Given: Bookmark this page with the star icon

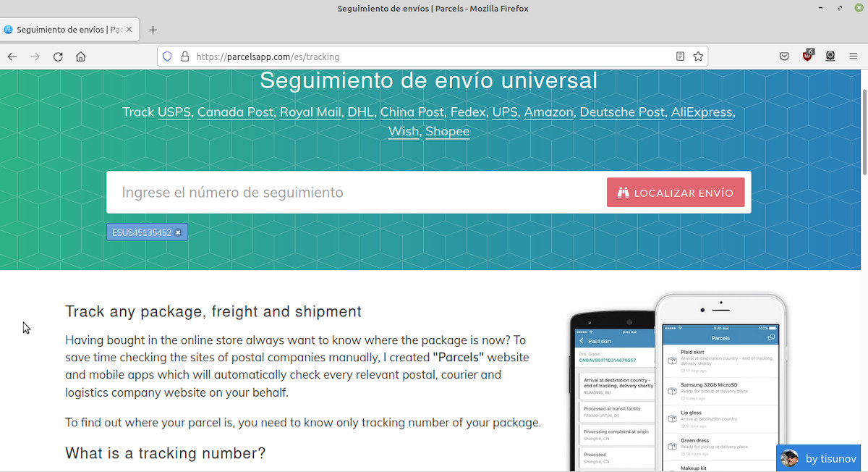Looking at the screenshot, I should point(697,56).
